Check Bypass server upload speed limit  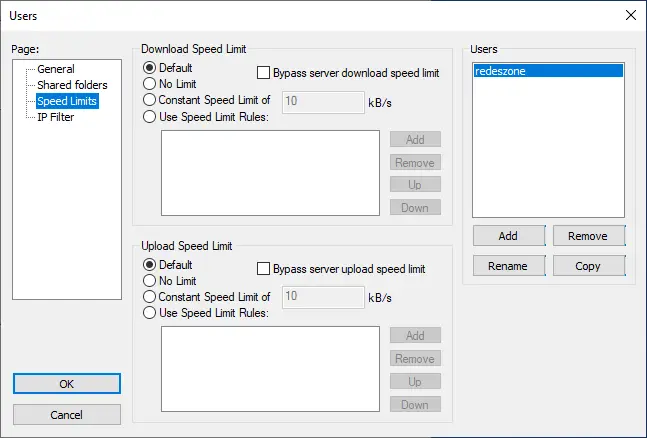(264, 269)
